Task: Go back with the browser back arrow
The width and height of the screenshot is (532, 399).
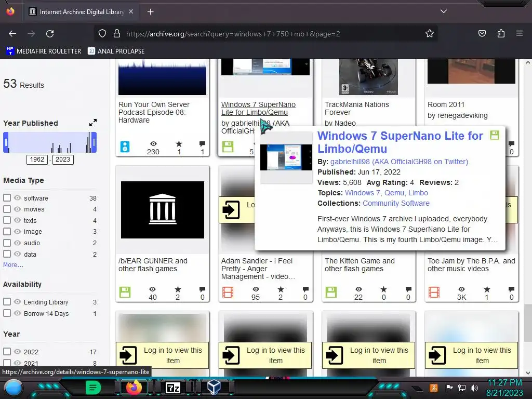Action: pyautogui.click(x=12, y=34)
